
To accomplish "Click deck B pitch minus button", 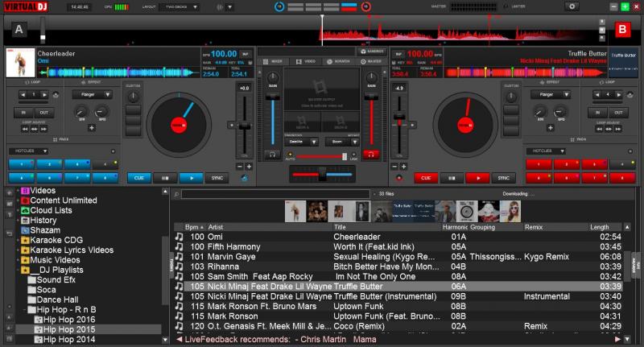I will [394, 167].
